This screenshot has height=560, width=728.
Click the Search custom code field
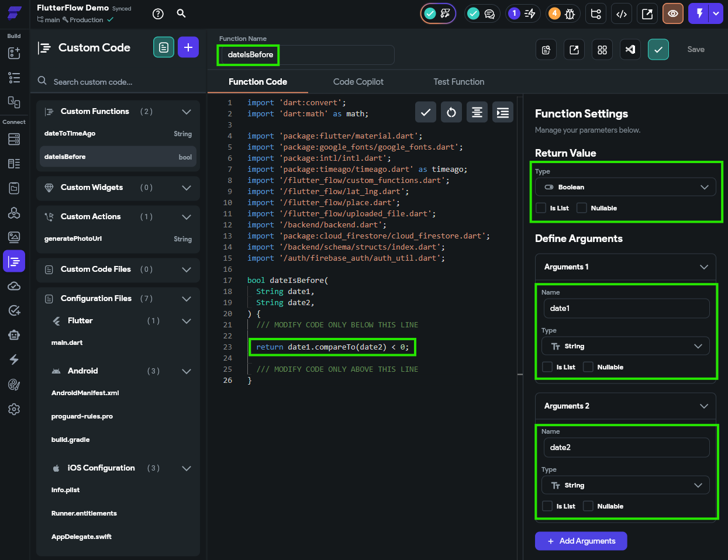(117, 82)
